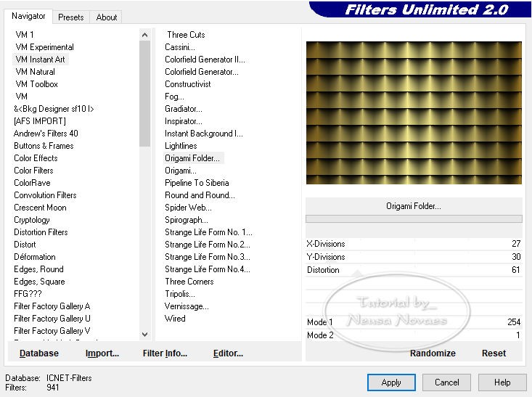Viewport: 532px width, 397px height.
Task: Choose the Constructivist filter
Action: click(x=188, y=84)
